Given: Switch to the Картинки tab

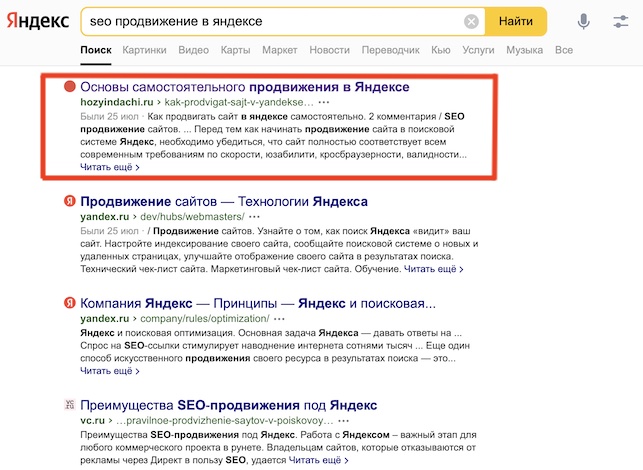Looking at the screenshot, I should 144,50.
